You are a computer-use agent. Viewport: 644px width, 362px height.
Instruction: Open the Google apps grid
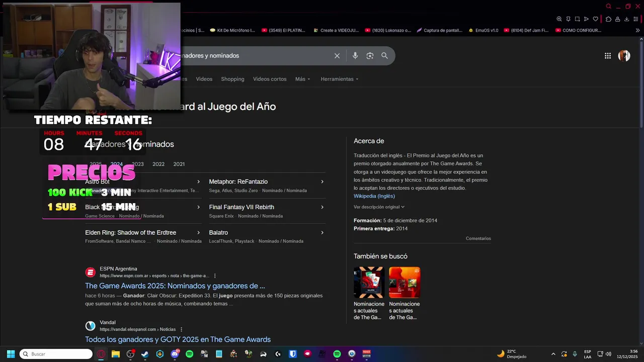pyautogui.click(x=608, y=56)
